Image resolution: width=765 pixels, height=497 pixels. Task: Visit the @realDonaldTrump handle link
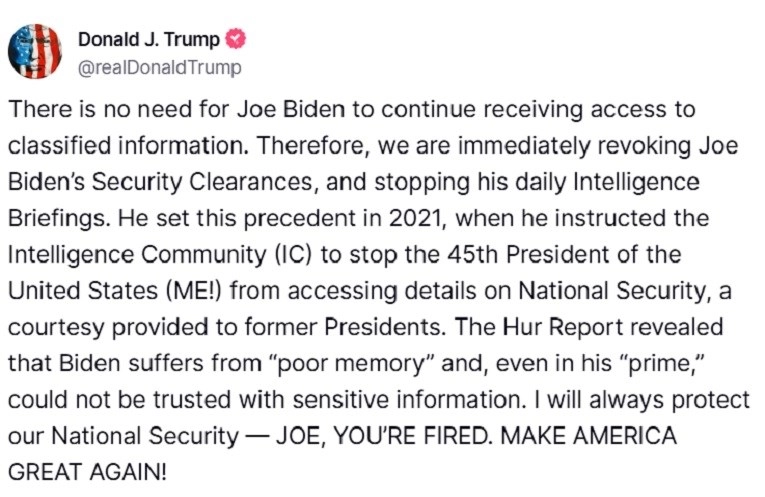(x=160, y=68)
